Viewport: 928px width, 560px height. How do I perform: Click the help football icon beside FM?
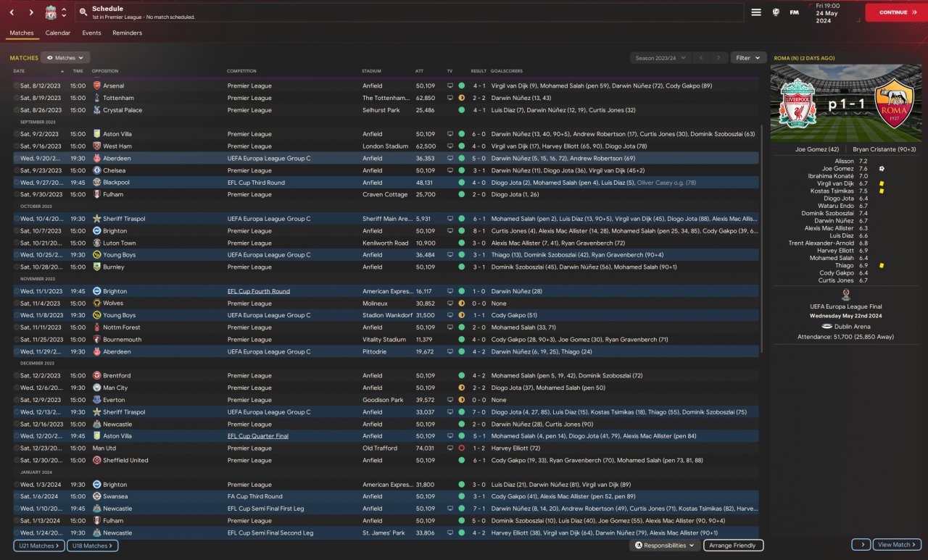776,12
